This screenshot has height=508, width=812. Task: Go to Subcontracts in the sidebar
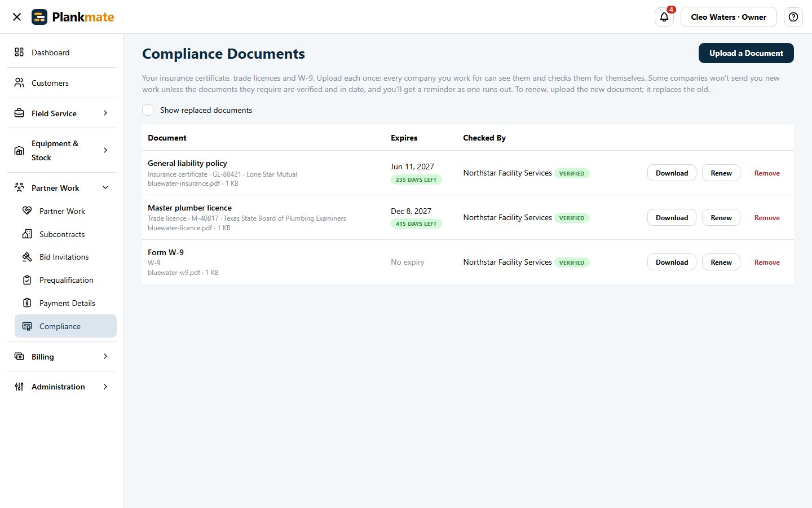pyautogui.click(x=65, y=234)
